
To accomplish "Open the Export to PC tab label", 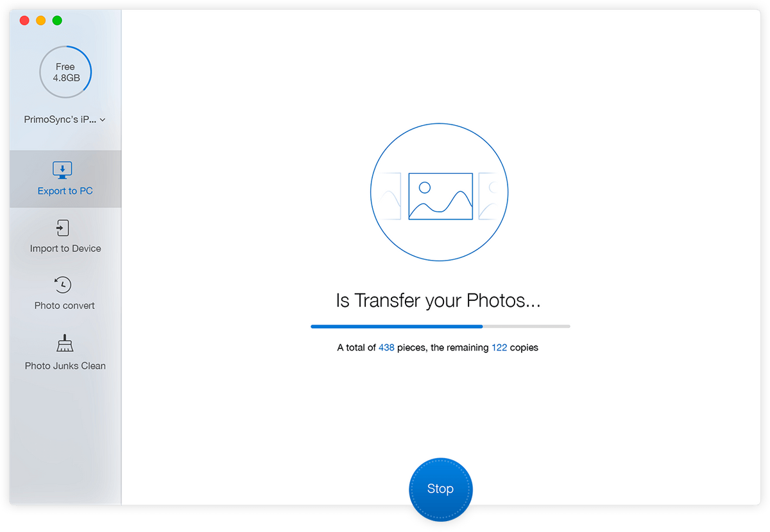I will click(x=65, y=191).
